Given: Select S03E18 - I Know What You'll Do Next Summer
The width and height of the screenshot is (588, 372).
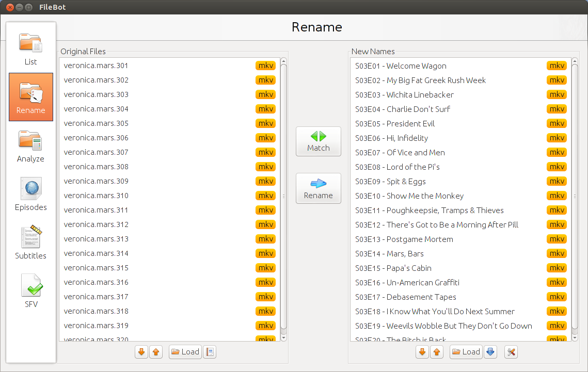Looking at the screenshot, I should point(460,311).
